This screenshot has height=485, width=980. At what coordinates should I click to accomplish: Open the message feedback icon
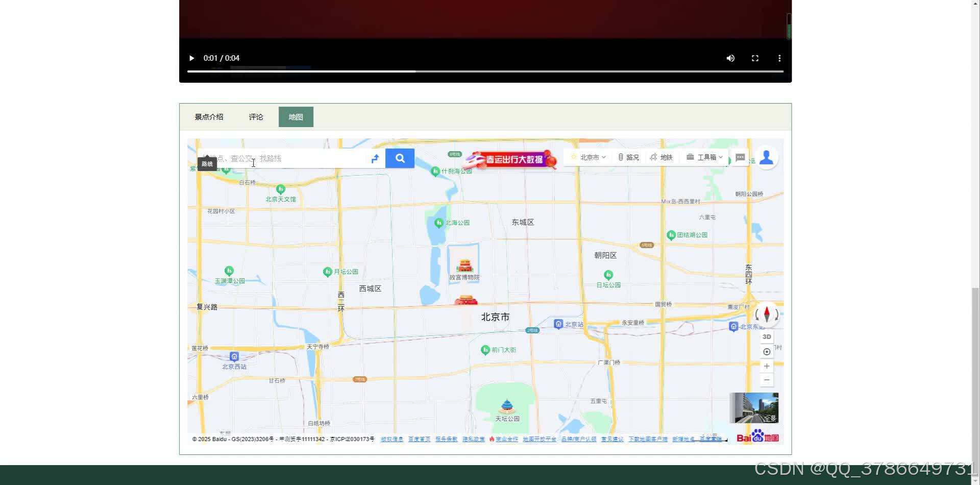point(740,157)
